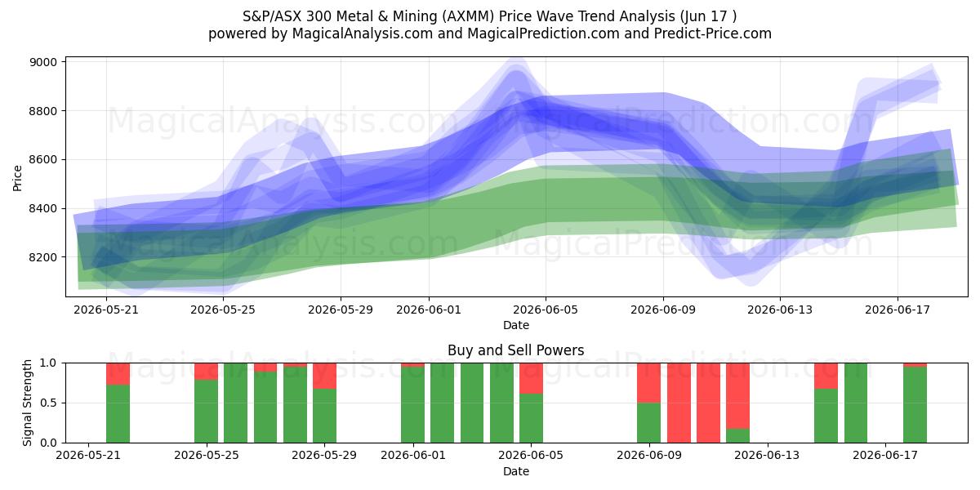Image resolution: width=980 pixels, height=490 pixels.
Task: Click the 2026-06-05 date tick on the price chart
Action: click(546, 310)
